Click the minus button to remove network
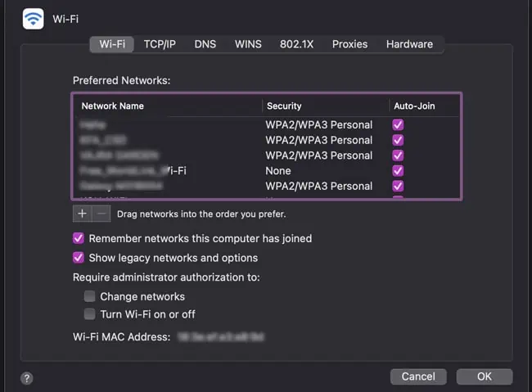This screenshot has height=392, width=532. coord(101,214)
